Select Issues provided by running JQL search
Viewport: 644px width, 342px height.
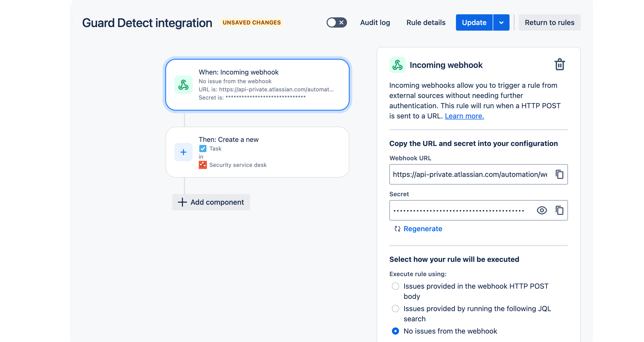point(395,309)
